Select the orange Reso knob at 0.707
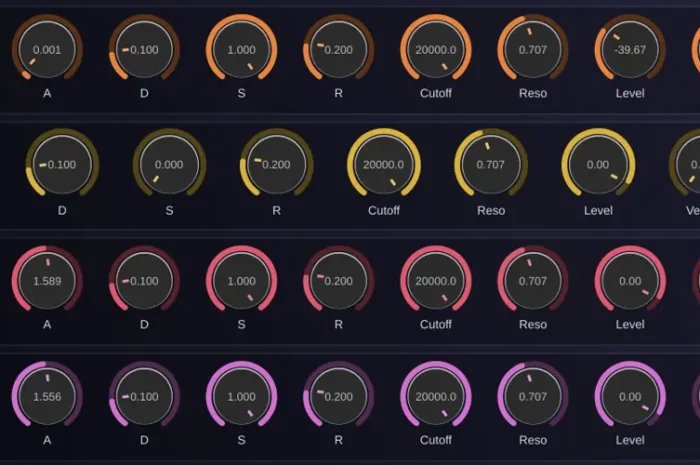The height and width of the screenshot is (465, 700). tap(533, 50)
